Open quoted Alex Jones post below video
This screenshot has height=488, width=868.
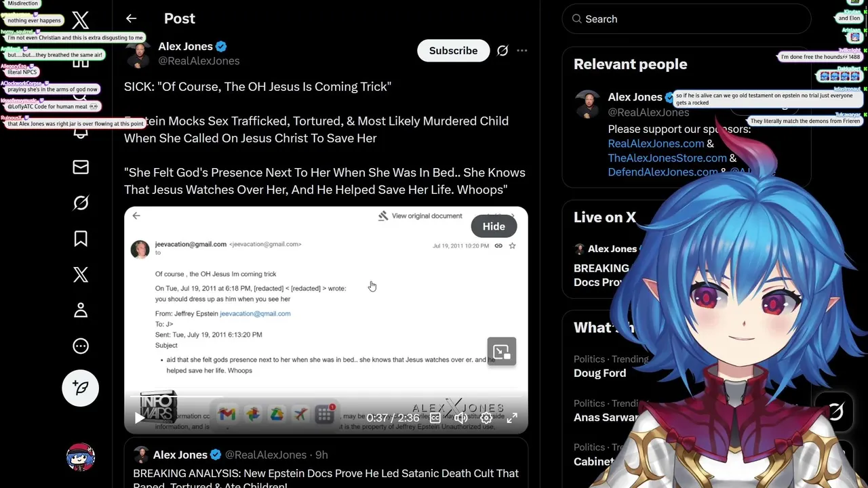click(326, 464)
